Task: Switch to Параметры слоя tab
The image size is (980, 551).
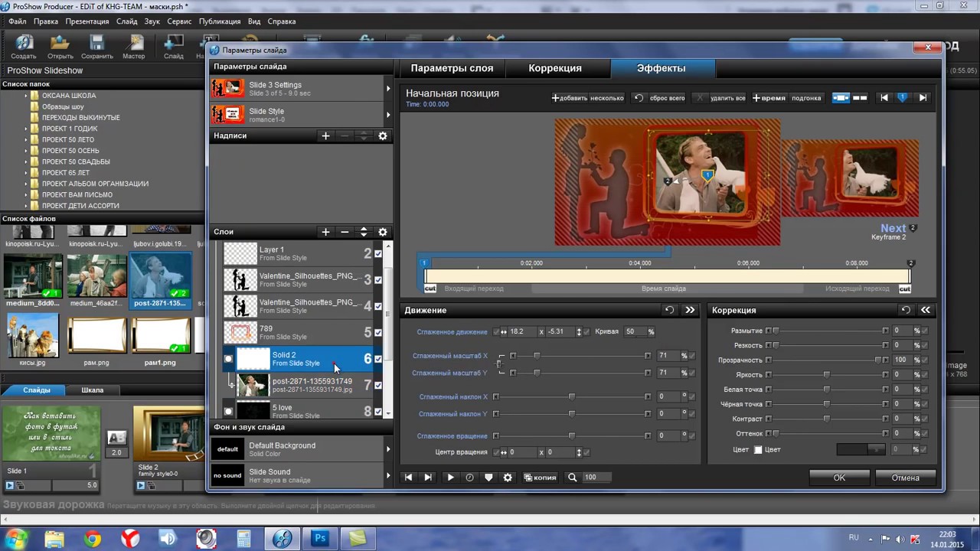Action: [x=452, y=68]
